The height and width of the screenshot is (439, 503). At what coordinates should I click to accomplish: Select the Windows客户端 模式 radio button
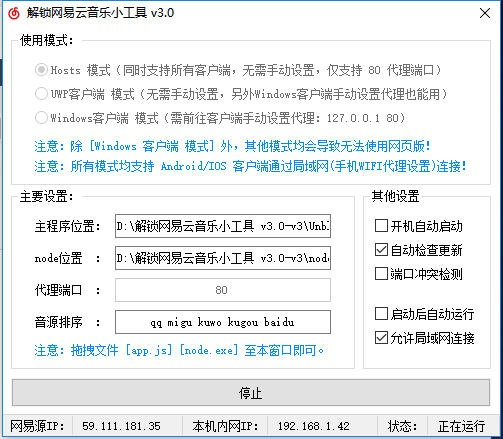(x=41, y=118)
